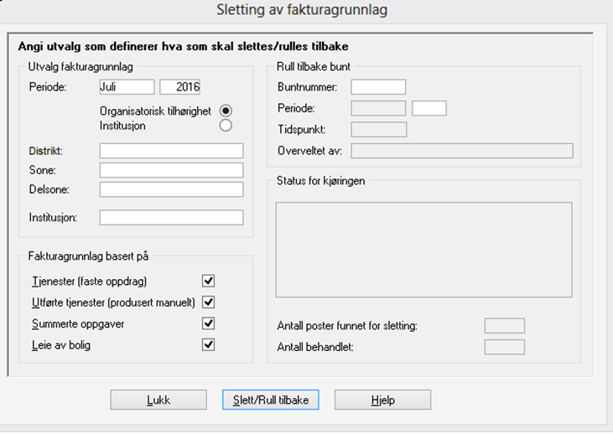Toggle Utførte tjenester (produsert manuelt) checkbox

209,302
